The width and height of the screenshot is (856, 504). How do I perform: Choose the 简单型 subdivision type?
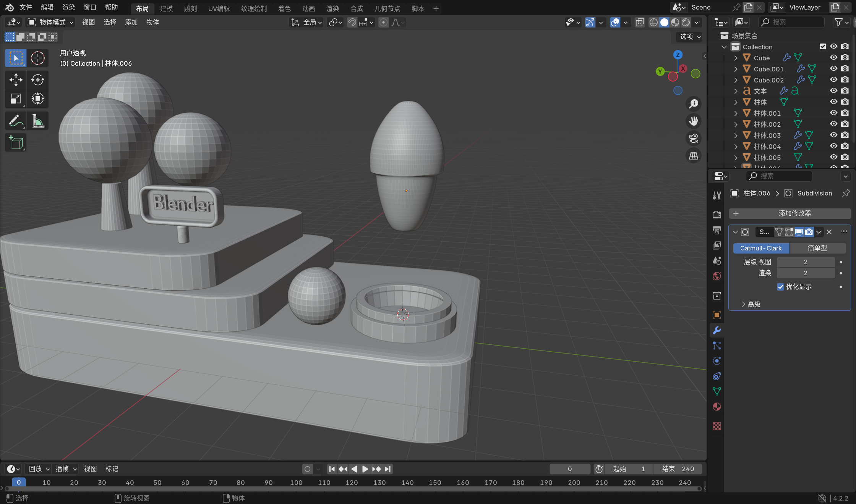tap(817, 248)
